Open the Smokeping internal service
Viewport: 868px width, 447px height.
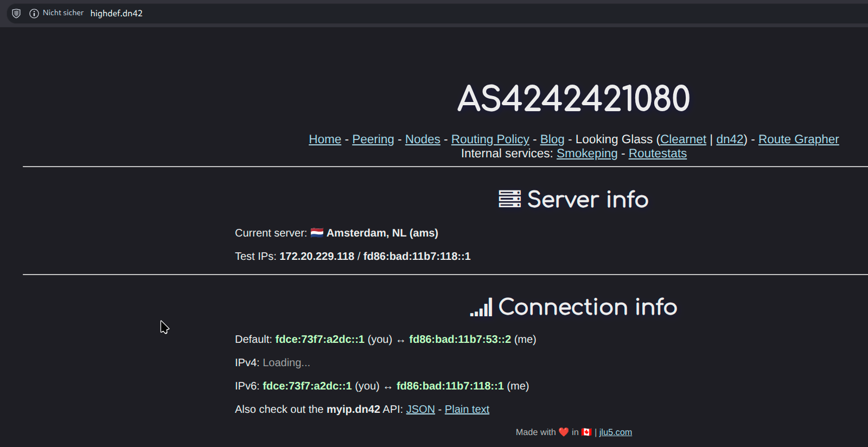pos(586,154)
